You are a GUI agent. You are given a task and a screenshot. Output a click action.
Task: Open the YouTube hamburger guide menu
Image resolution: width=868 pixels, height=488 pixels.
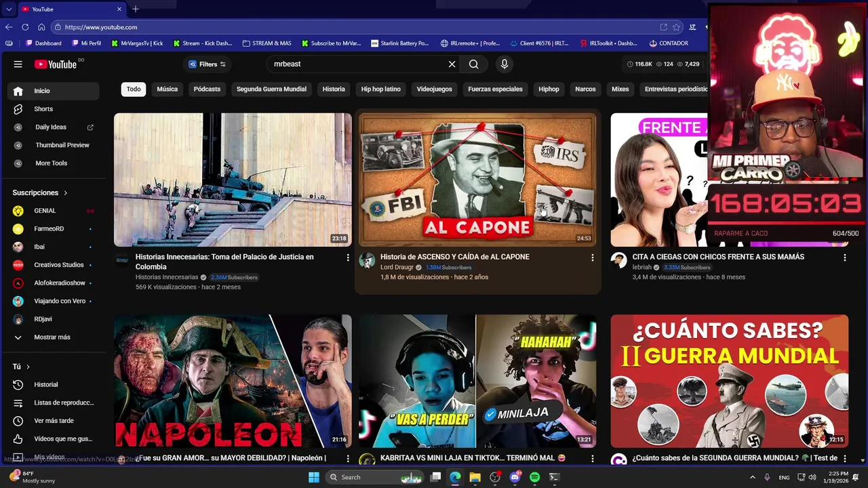pos(18,64)
